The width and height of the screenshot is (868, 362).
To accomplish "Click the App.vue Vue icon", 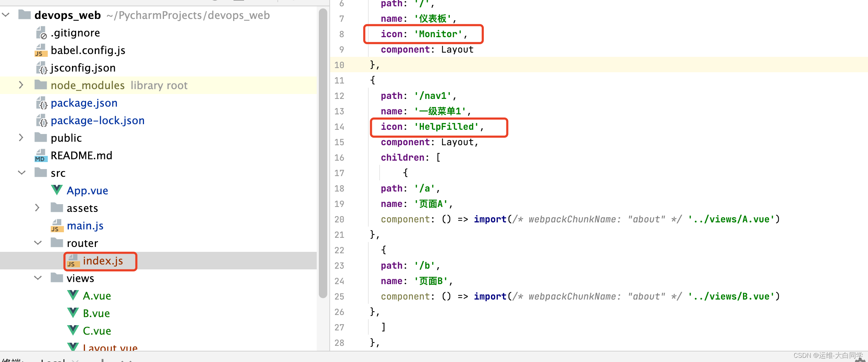I will click(57, 190).
